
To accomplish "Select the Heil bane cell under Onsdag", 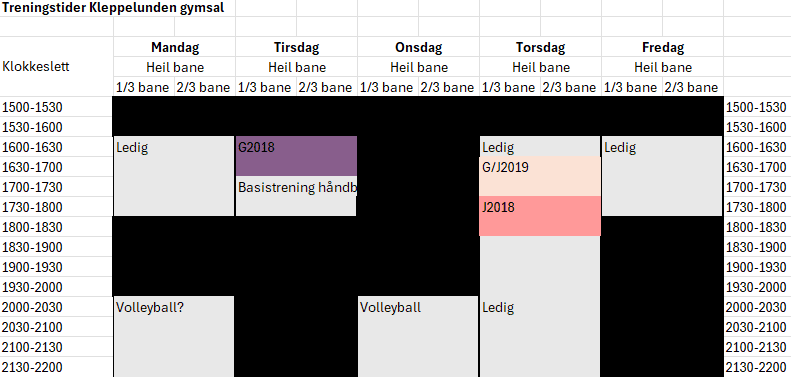I will pos(418,67).
